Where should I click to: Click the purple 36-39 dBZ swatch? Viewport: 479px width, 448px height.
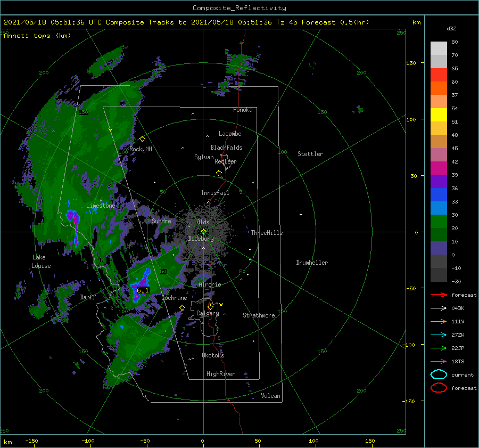pyautogui.click(x=439, y=182)
